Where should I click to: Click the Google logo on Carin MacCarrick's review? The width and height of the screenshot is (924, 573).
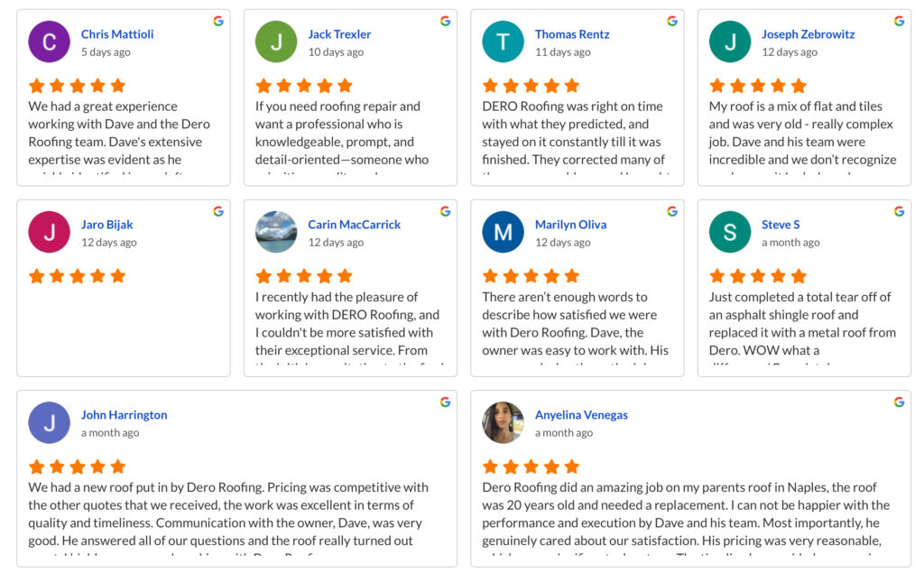click(446, 211)
